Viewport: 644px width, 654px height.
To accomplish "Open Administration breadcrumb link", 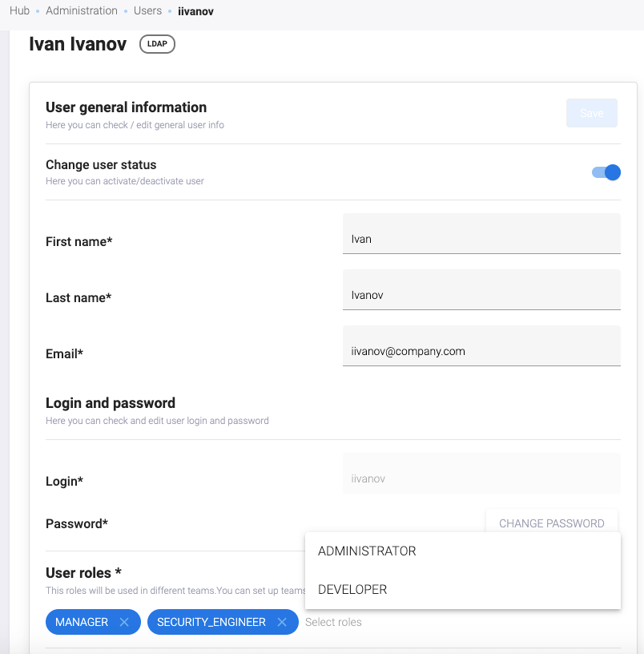I will 82,11.
